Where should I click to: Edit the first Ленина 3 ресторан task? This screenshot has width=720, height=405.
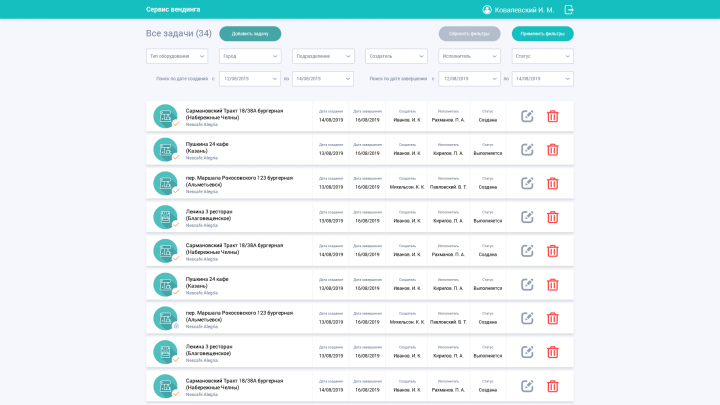[x=527, y=217]
